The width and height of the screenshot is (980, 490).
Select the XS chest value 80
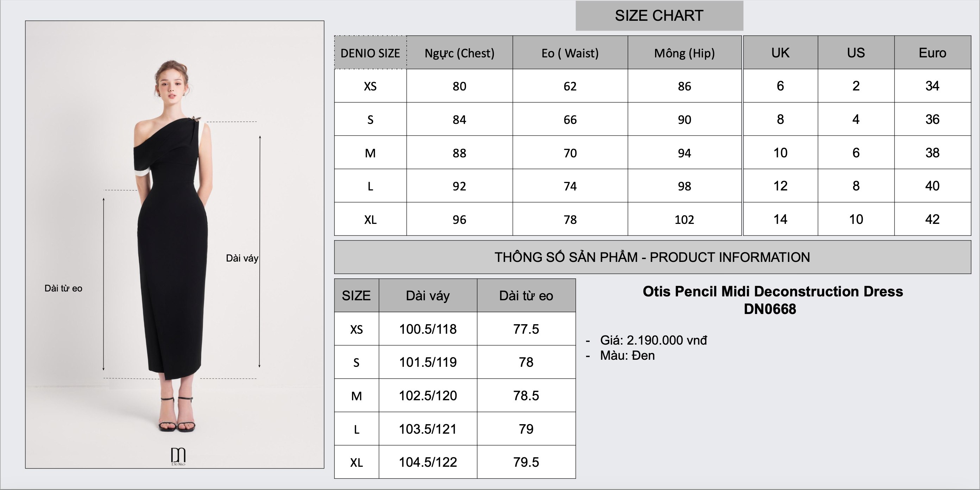coord(459,86)
